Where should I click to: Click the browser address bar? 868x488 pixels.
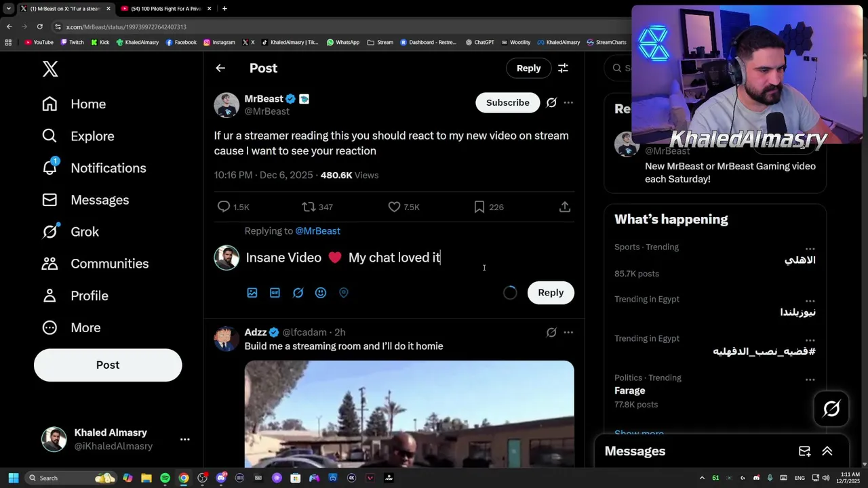click(x=339, y=26)
